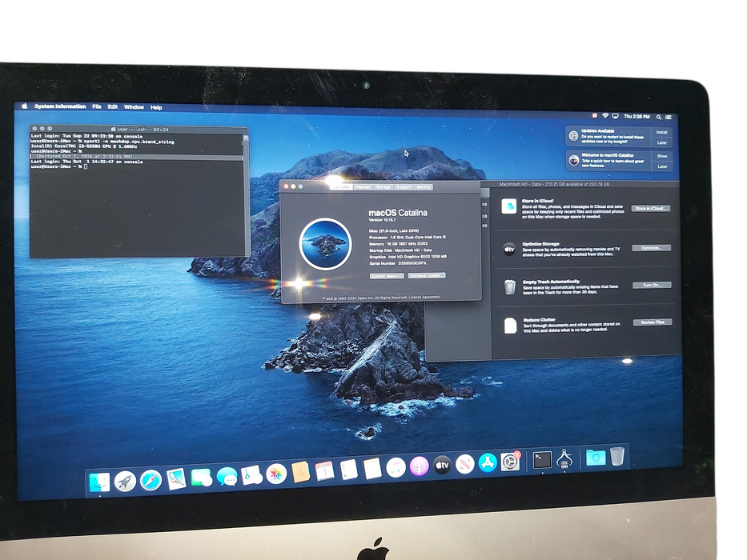Image resolution: width=747 pixels, height=560 pixels.
Task: Click Install on Updates Available notification
Action: 661,132
